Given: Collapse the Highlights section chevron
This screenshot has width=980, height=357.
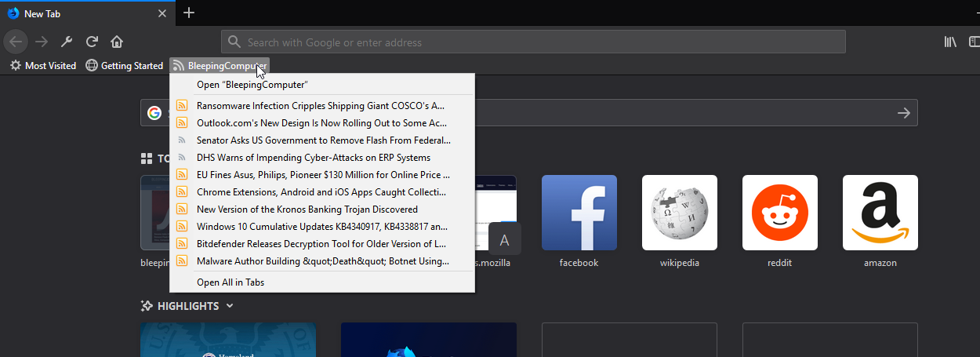Looking at the screenshot, I should (x=230, y=306).
